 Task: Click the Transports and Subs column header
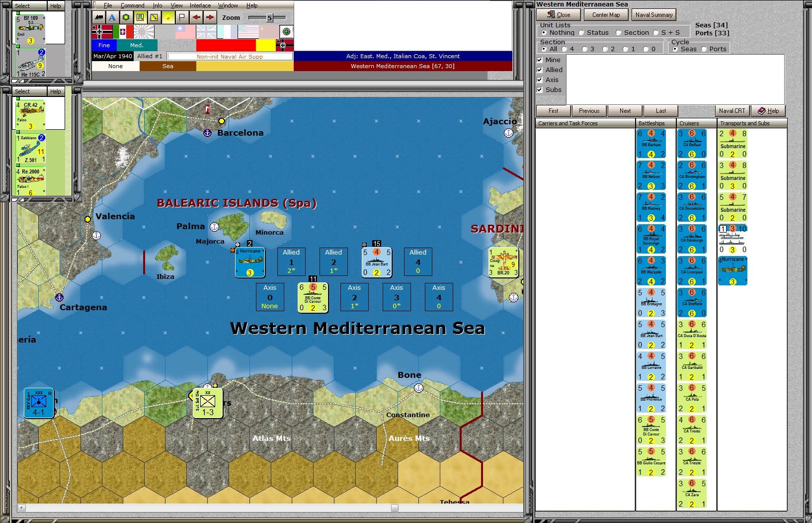[752, 123]
